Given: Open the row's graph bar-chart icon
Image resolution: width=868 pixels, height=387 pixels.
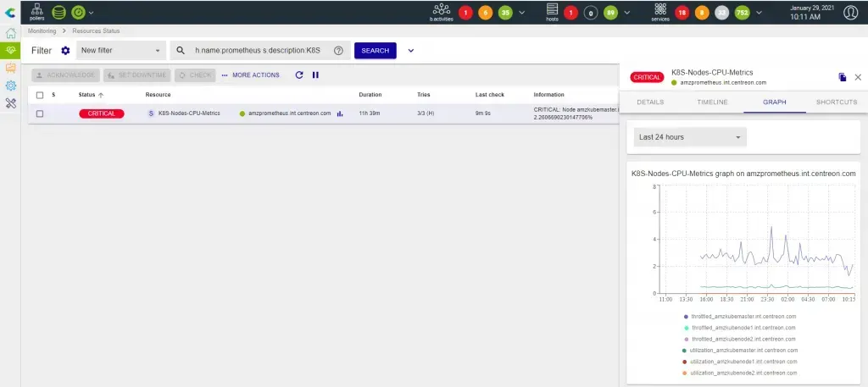Looking at the screenshot, I should tap(340, 113).
